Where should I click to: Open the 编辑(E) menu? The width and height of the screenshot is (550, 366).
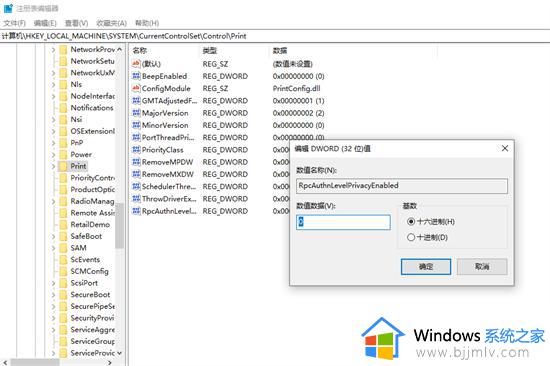pos(45,23)
